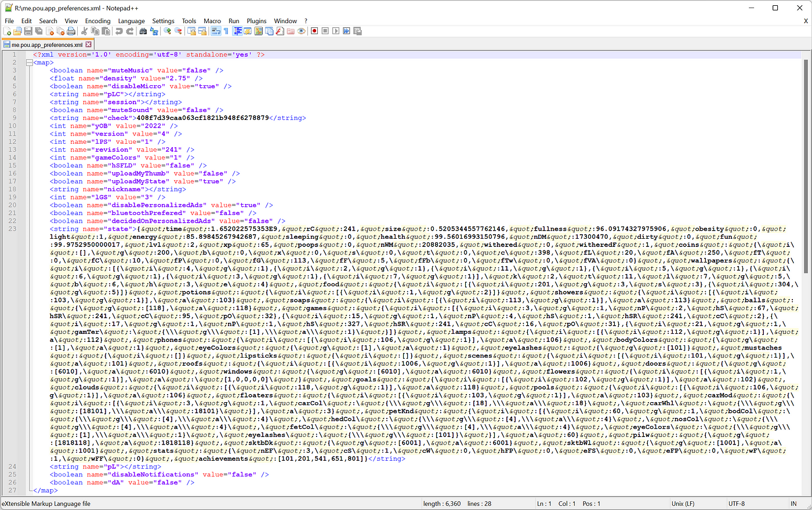Open the Macro menu
Viewport: 812px width, 510px height.
212,21
